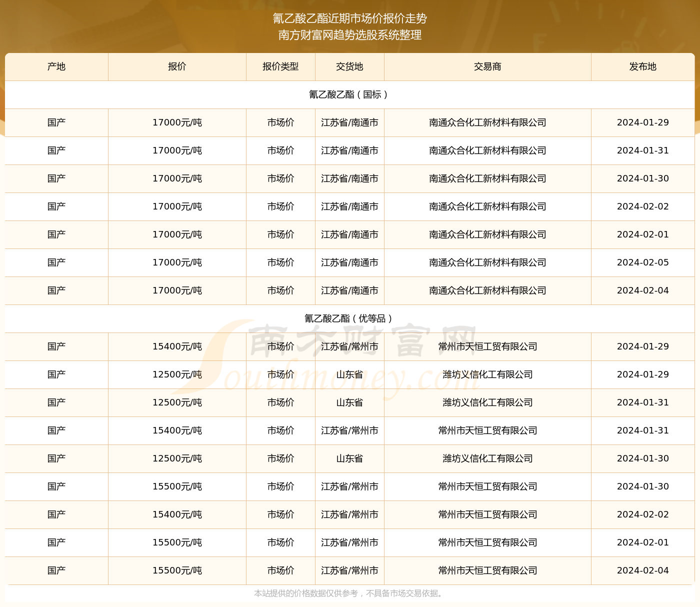Viewport: 700px width, 607px height.
Task: Click 南通众合化工新材料有限公司 in the 2024-02-02 row
Action: [487, 206]
